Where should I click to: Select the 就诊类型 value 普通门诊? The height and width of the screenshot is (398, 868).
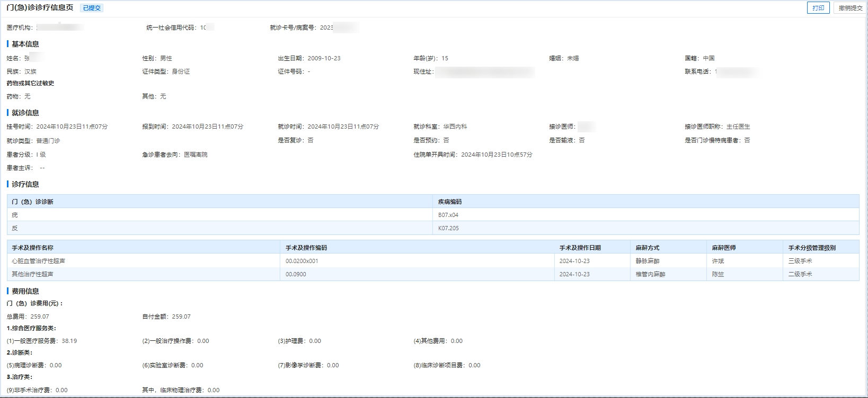click(48, 141)
